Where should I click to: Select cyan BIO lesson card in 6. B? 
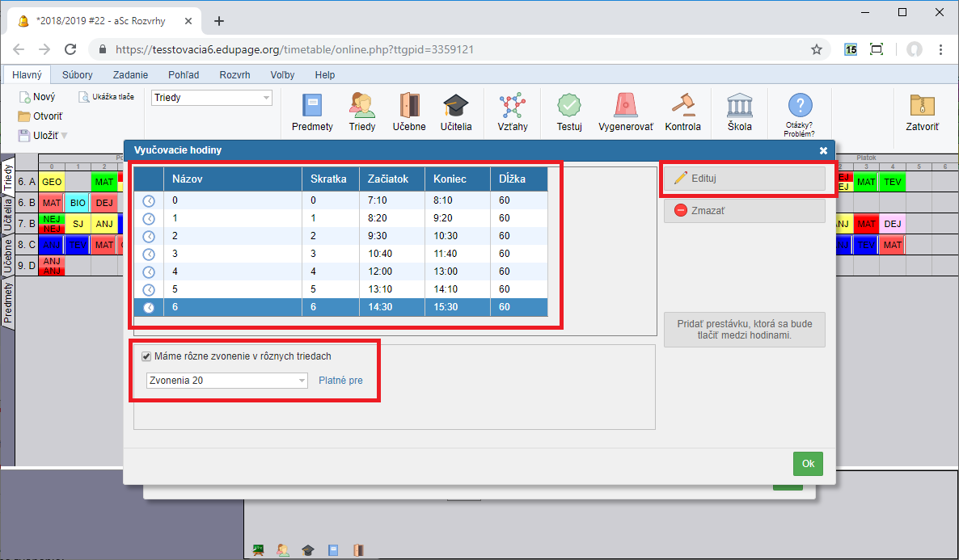coord(78,203)
